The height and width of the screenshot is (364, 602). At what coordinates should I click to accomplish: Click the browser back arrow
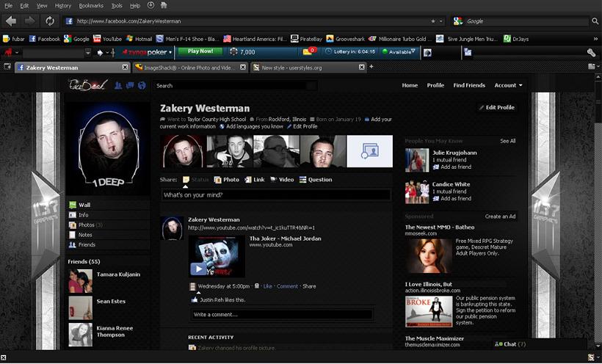pyautogui.click(x=11, y=21)
